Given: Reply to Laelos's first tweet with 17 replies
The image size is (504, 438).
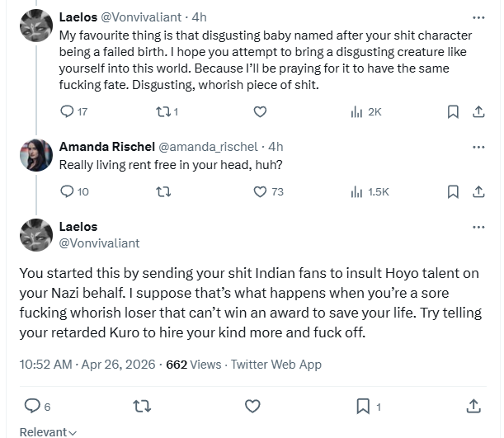Looking at the screenshot, I should [68, 111].
